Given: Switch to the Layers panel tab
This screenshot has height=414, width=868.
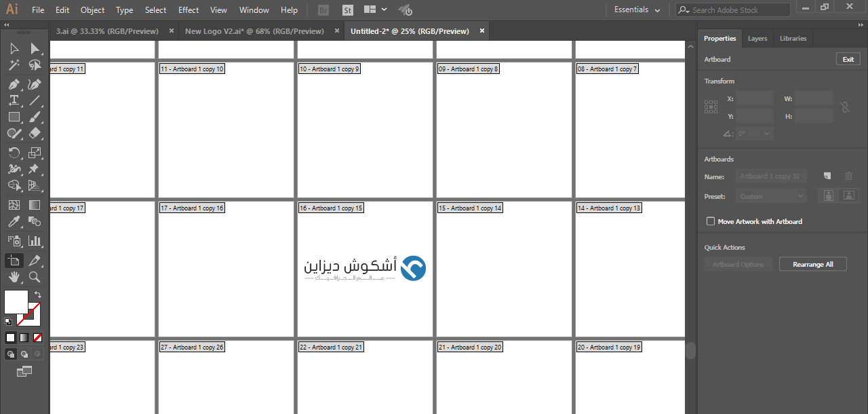Looking at the screenshot, I should [x=757, y=38].
